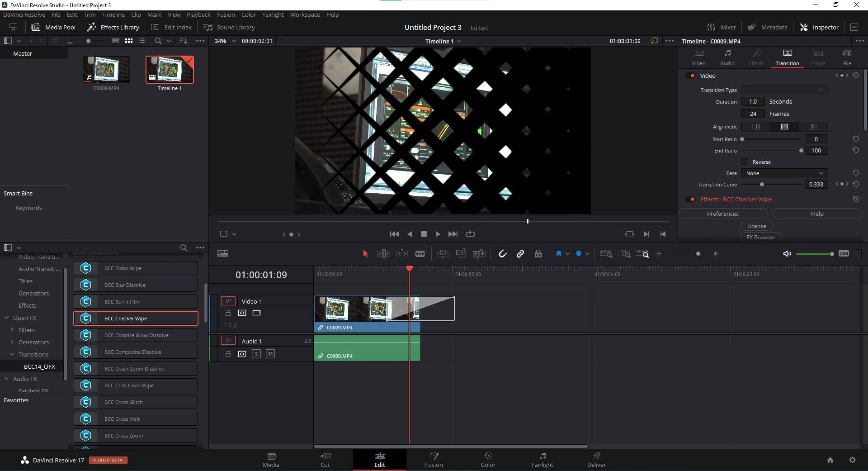Screen dimensions: 868x471
Task: Select the Blade Edit Mode tool
Action: pyautogui.click(x=420, y=254)
